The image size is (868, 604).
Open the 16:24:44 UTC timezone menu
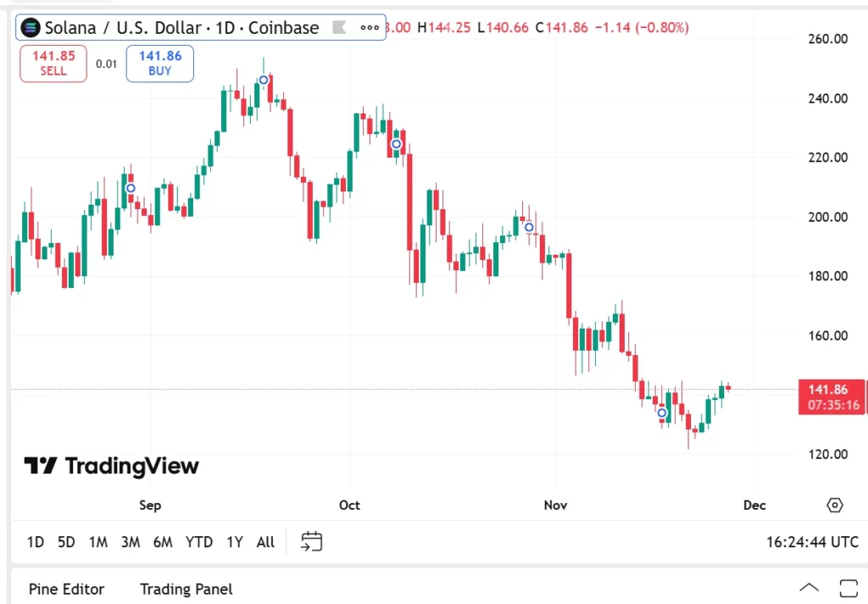coord(812,542)
